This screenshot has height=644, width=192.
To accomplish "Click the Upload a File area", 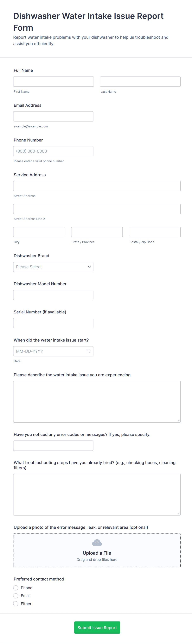I will 97,553.
